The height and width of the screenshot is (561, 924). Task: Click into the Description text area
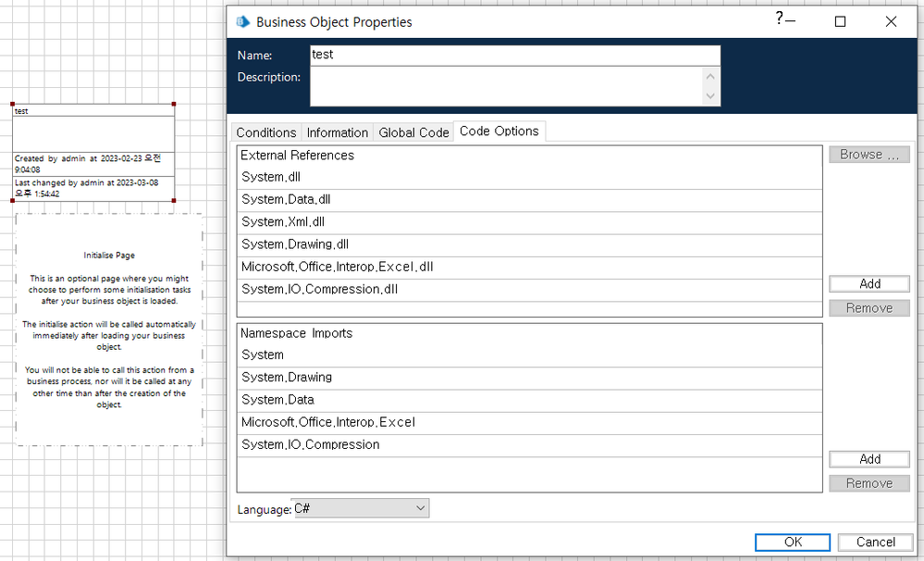[507, 86]
